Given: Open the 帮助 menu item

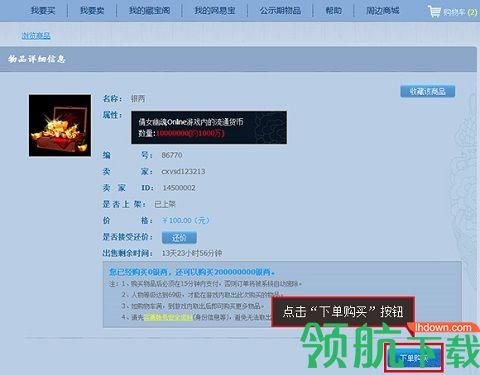Looking at the screenshot, I should (334, 11).
